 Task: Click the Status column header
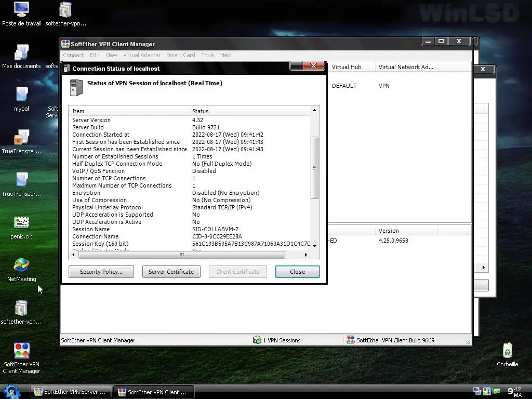point(250,111)
